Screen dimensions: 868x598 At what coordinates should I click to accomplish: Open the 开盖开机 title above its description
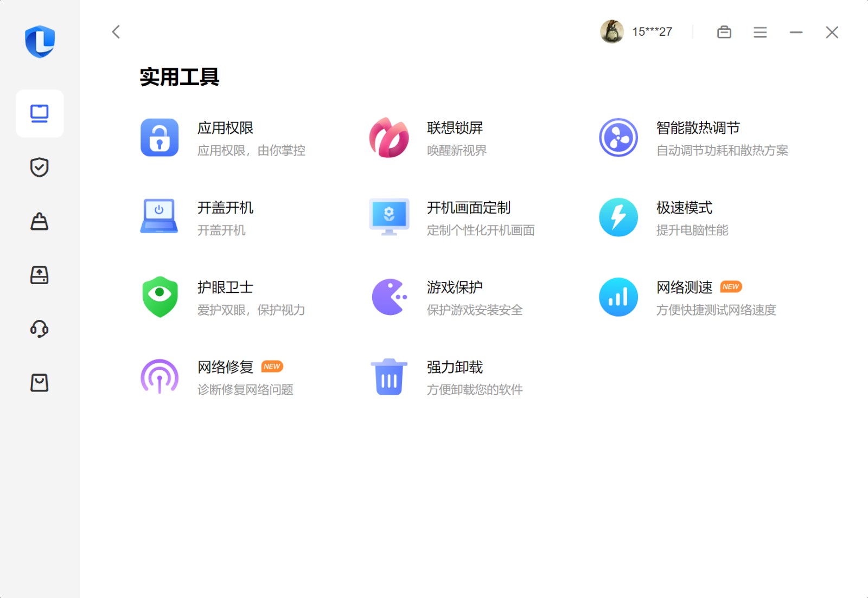tap(225, 208)
